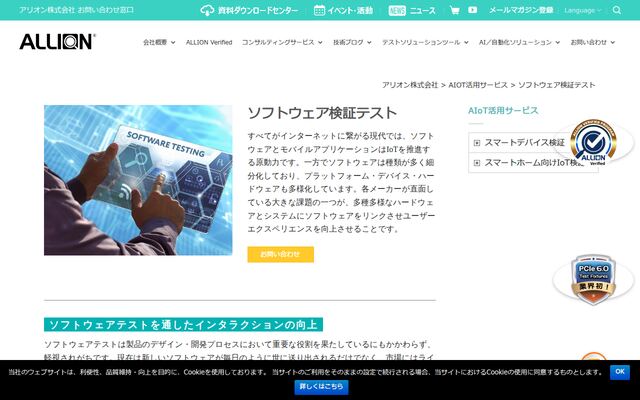This screenshot has height=400, width=640.
Task: Open 技術ブログ menu
Action: (x=352, y=42)
